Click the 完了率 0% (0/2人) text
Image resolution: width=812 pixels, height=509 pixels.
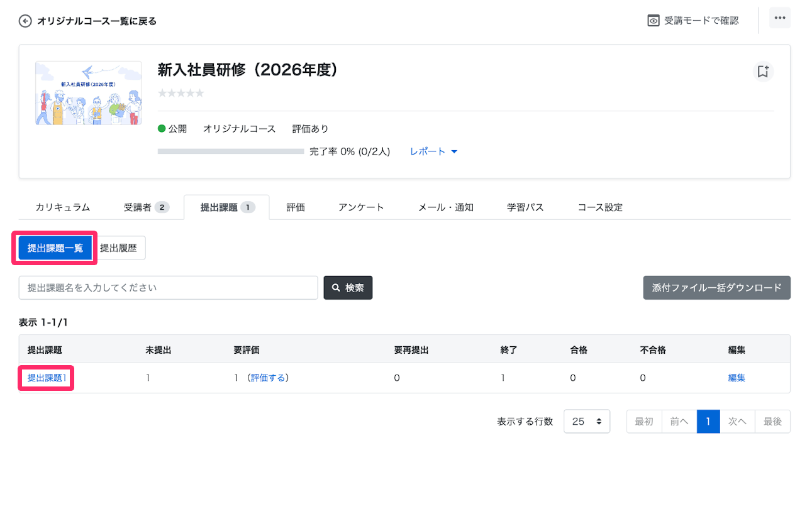coord(350,151)
